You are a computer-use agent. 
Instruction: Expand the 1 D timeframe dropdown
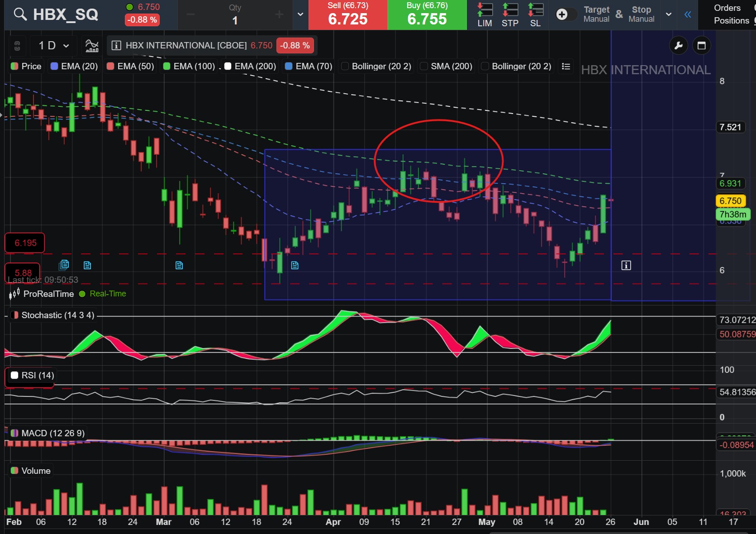(x=54, y=45)
